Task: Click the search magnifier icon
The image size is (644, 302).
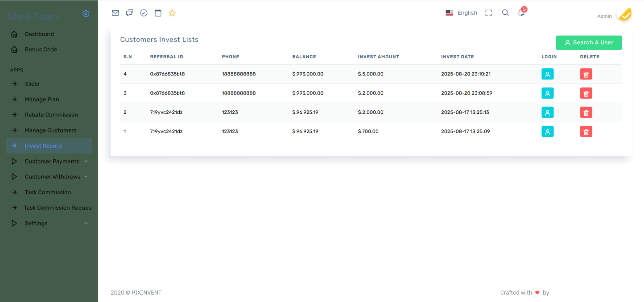Action: pyautogui.click(x=505, y=13)
